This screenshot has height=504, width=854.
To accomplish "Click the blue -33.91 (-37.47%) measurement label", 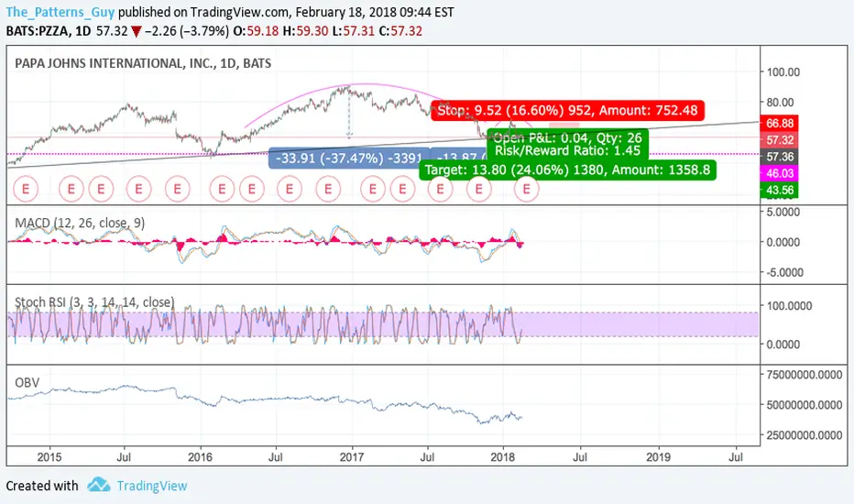I will tap(348, 159).
